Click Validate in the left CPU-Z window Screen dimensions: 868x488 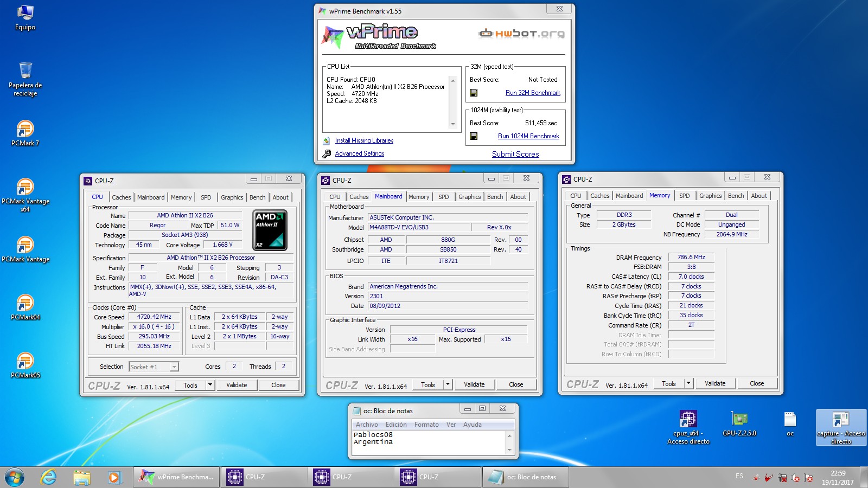pyautogui.click(x=237, y=385)
